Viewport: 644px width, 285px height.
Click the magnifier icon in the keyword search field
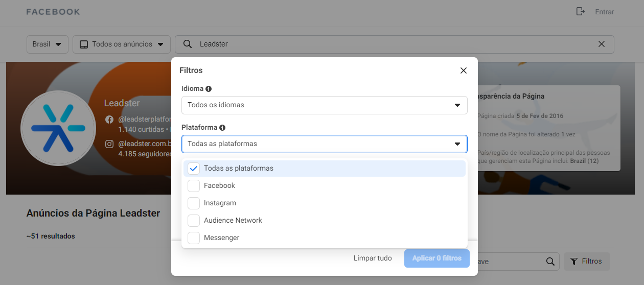550,261
